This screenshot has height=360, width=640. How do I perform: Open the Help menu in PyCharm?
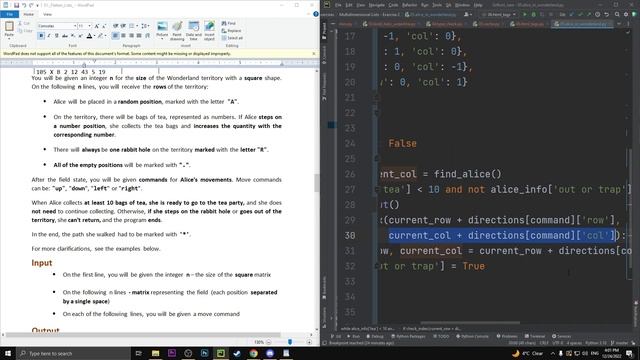478,5
